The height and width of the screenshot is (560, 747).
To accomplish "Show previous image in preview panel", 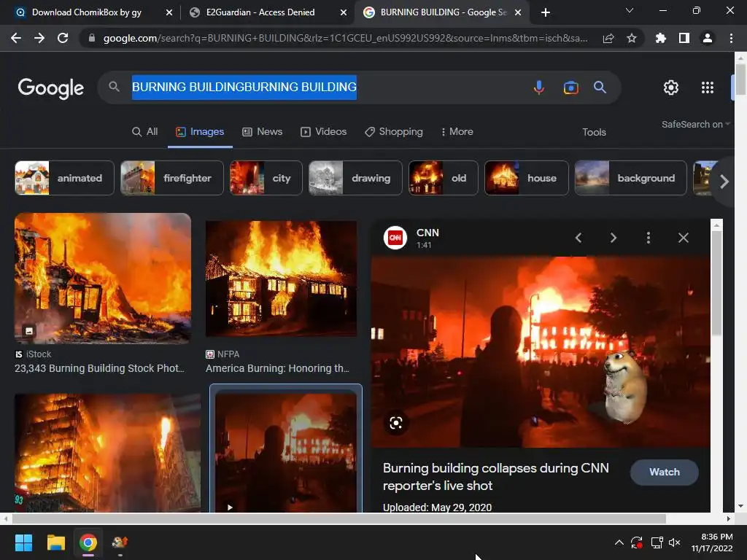I will click(x=578, y=238).
